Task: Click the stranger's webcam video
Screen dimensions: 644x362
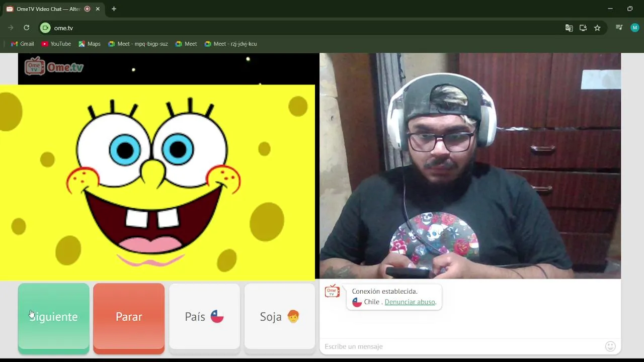Action: [x=470, y=166]
